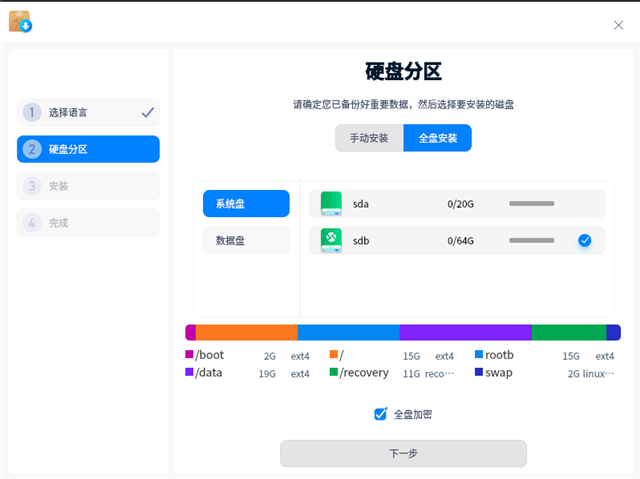
Task: Toggle the selected radio check on sdb
Action: (x=584, y=240)
